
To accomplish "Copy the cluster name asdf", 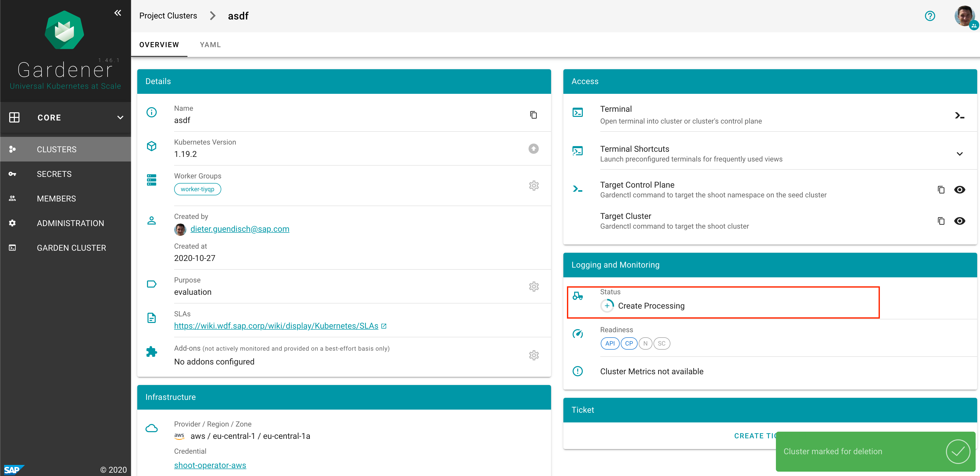I will [533, 114].
